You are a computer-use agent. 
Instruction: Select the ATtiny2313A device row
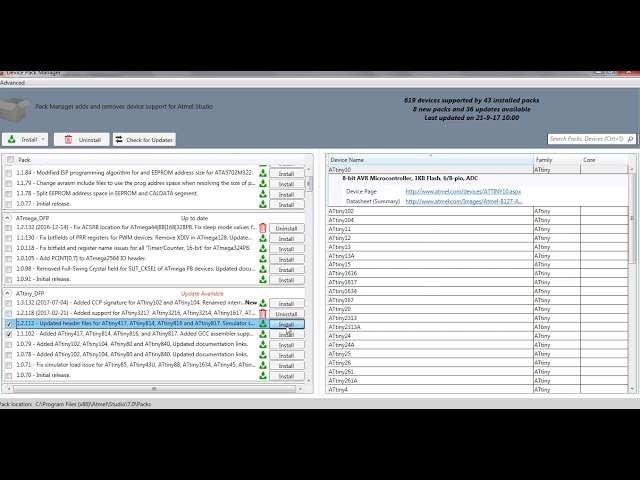tap(478, 327)
